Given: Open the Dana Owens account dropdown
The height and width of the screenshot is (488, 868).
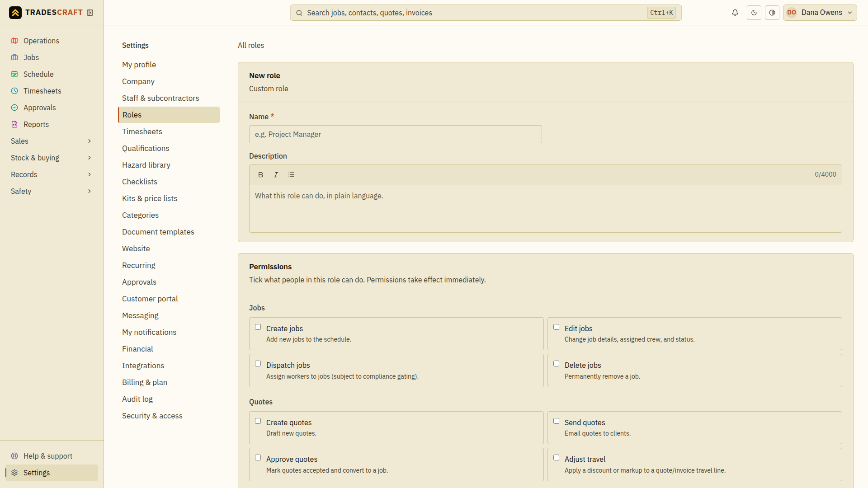Looking at the screenshot, I should tap(820, 13).
